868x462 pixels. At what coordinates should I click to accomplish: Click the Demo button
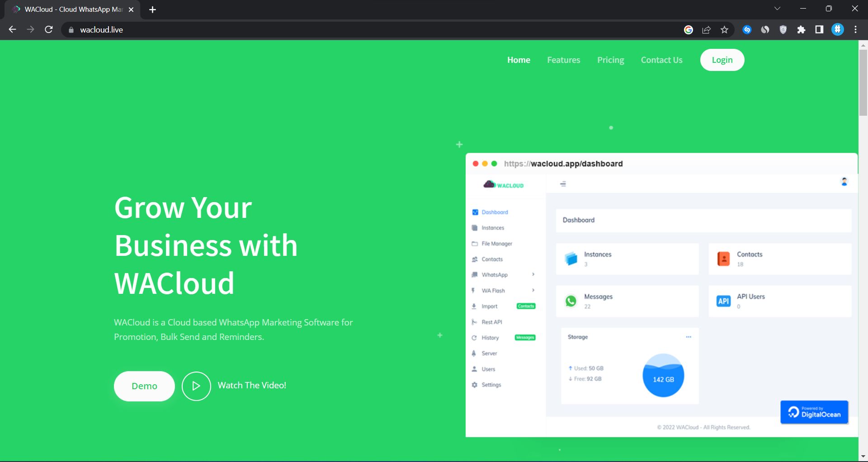[x=144, y=386]
